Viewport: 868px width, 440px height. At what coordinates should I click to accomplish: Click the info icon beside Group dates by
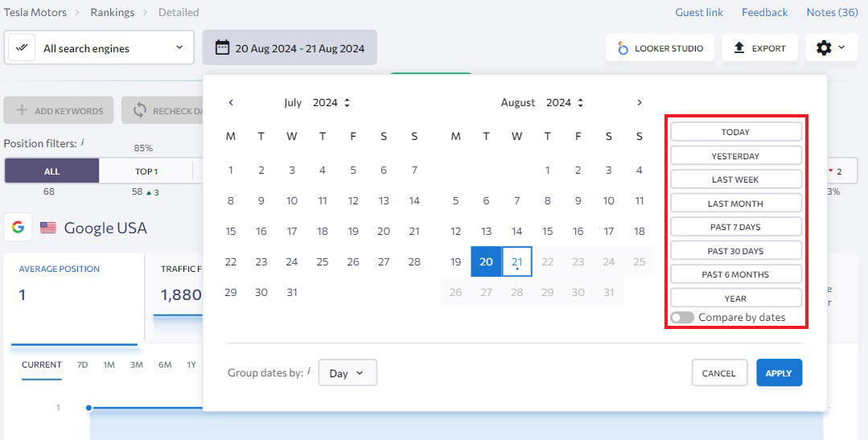pyautogui.click(x=309, y=372)
